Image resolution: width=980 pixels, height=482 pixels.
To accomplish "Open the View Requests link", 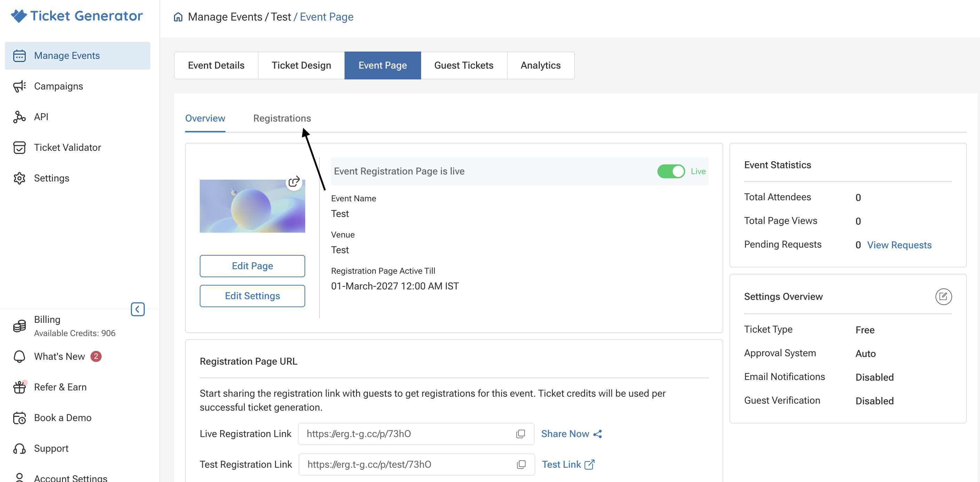I will (899, 245).
